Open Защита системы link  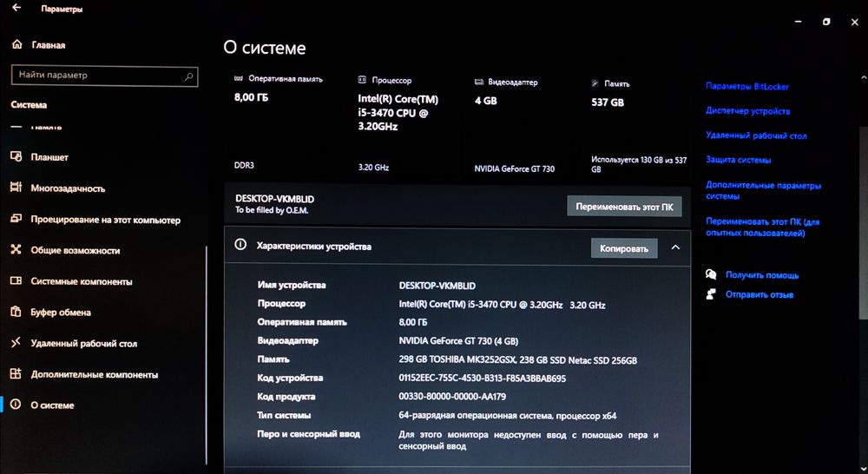click(738, 160)
